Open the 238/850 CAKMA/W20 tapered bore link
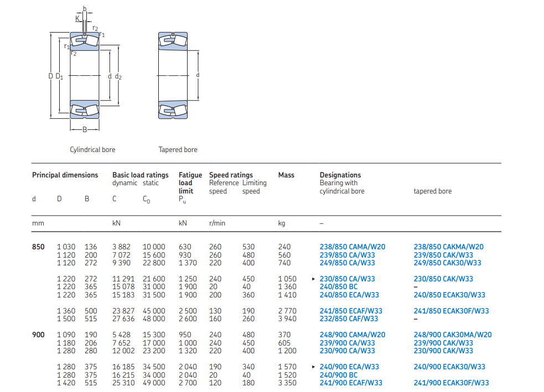The image size is (544, 392). (x=448, y=247)
